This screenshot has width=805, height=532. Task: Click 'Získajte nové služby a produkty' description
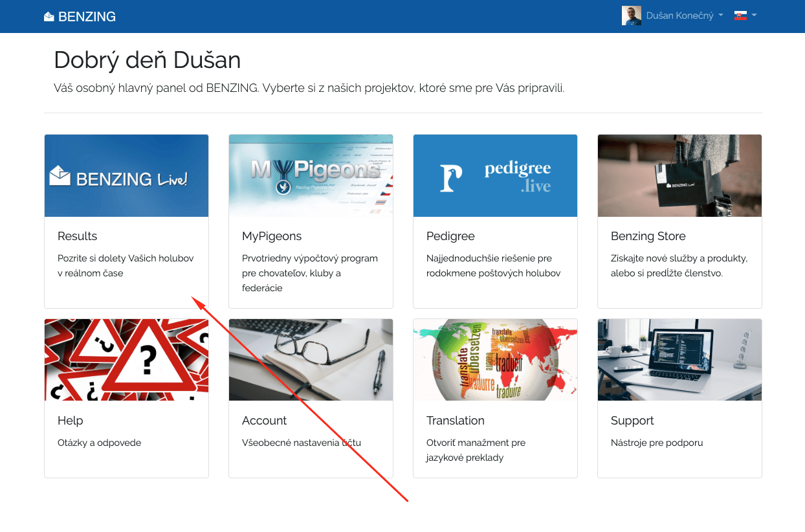point(679,265)
